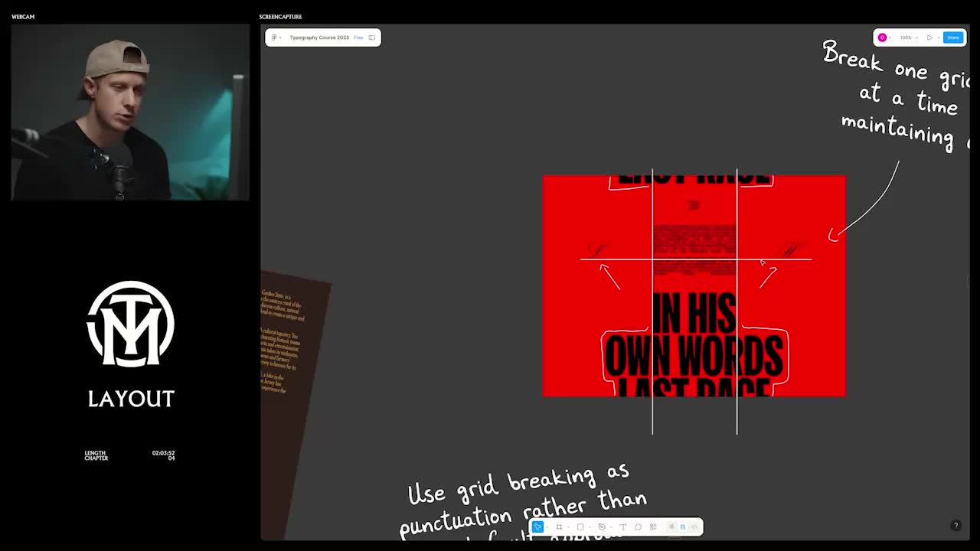Toggle the sidebar panel icon
Image resolution: width=980 pixels, height=551 pixels.
coord(372,37)
